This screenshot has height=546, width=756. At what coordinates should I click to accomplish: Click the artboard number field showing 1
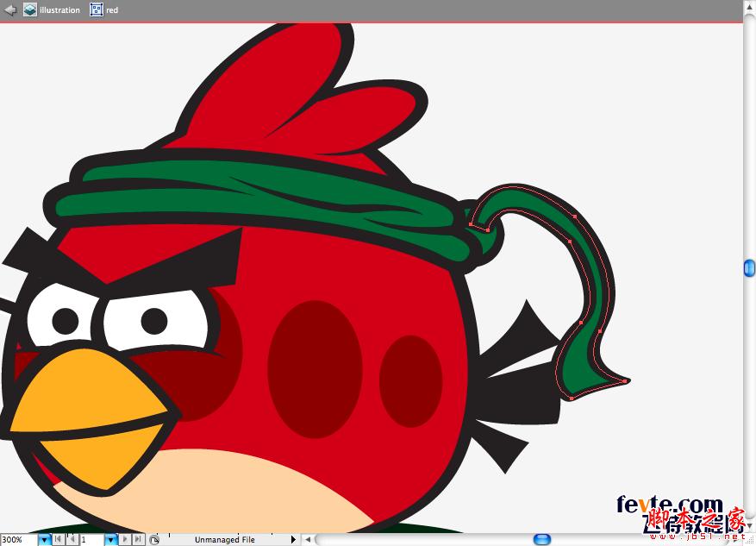91,540
